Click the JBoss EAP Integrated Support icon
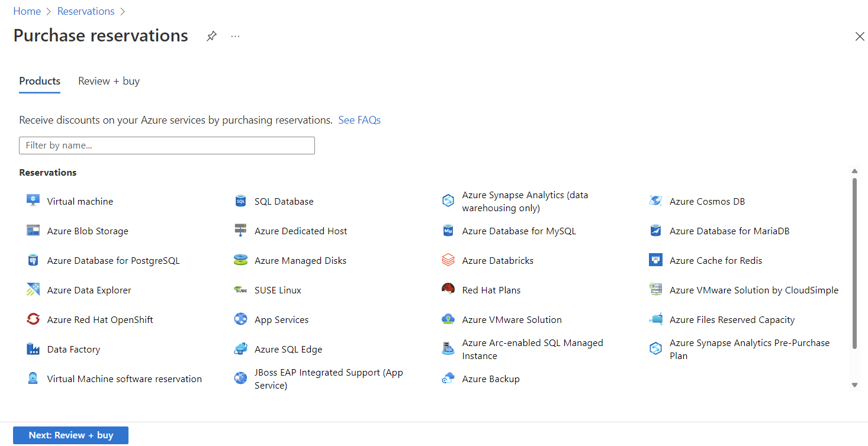 pos(240,379)
